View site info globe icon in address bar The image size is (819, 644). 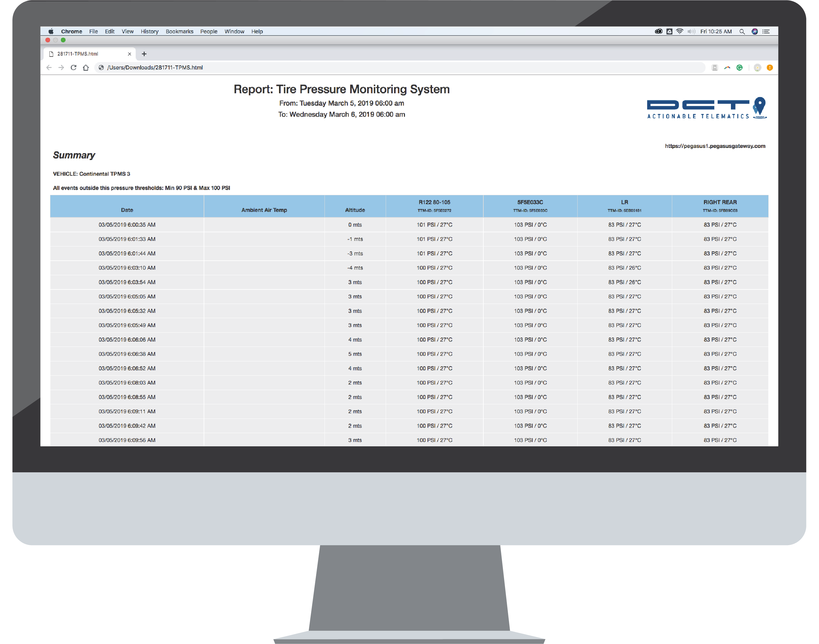click(101, 68)
